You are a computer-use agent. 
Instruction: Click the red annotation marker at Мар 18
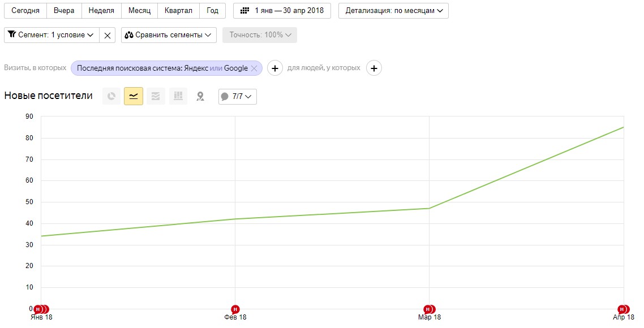(428, 309)
